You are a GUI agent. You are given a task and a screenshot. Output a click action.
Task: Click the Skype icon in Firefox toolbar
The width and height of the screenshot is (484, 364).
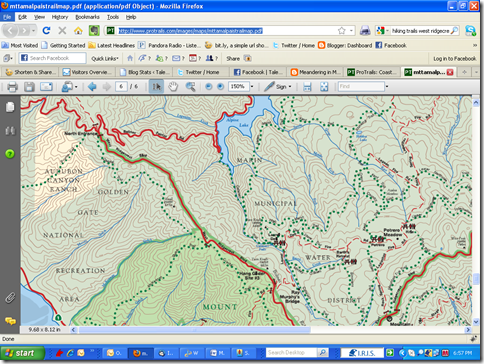pyautogui.click(x=471, y=31)
